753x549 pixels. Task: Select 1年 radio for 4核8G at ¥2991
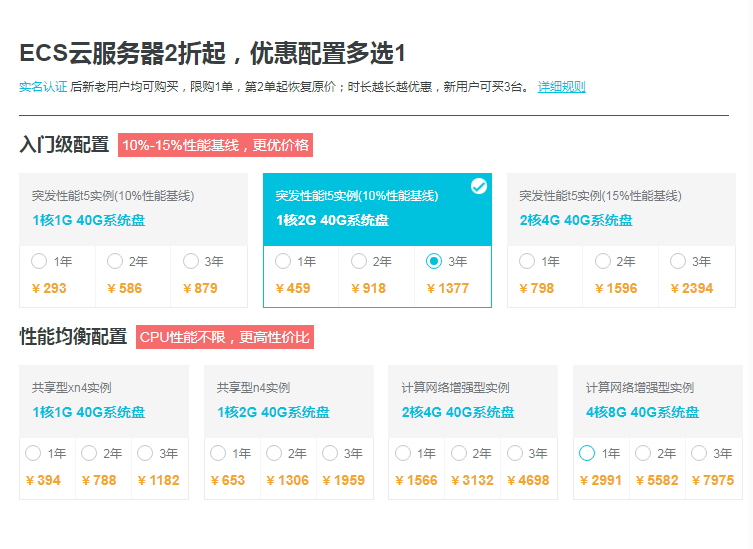tap(587, 453)
